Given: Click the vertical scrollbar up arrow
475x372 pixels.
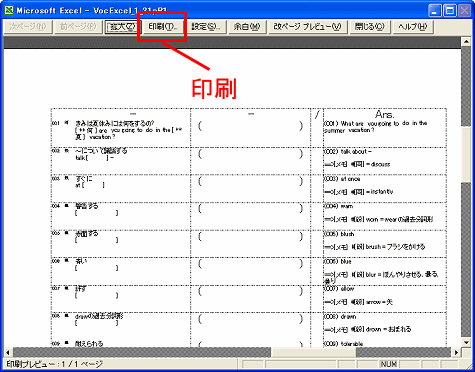Looking at the screenshot, I should tap(466, 42).
